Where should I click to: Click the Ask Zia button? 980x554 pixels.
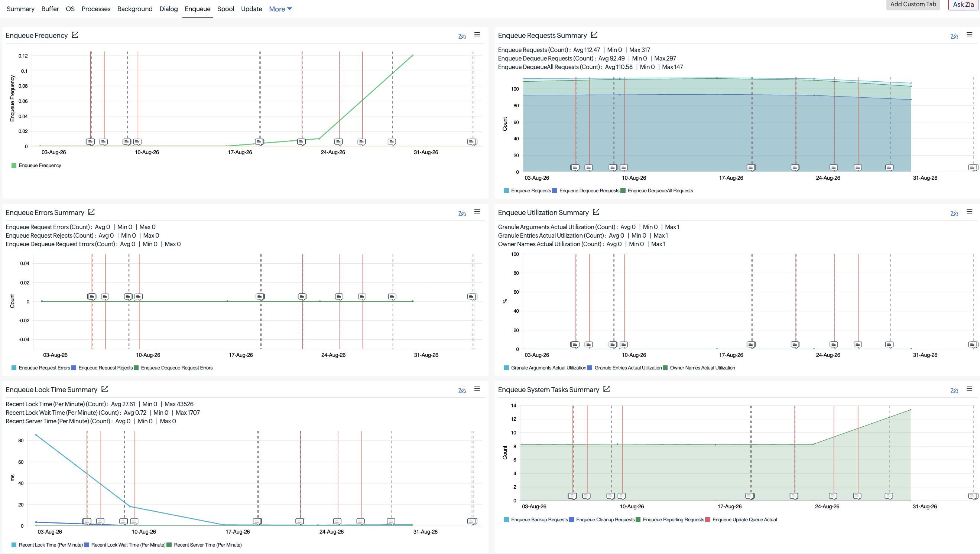point(963,4)
